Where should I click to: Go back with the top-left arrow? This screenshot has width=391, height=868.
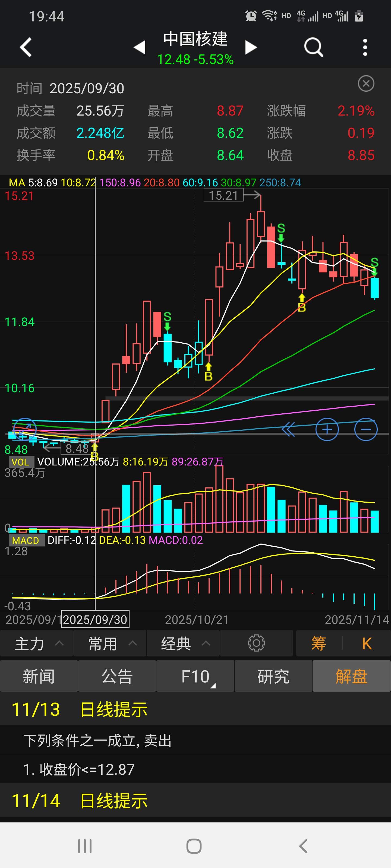click(x=26, y=47)
